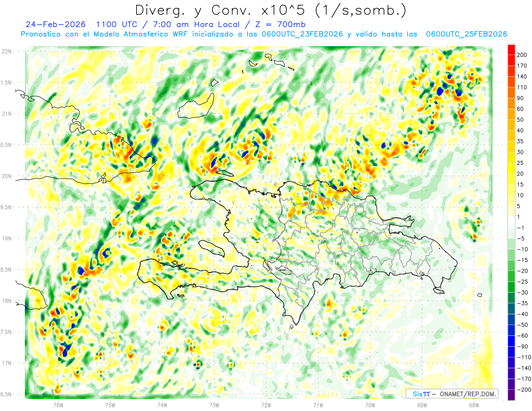Click the '75W' longitude axis label
Viewport: 532px width, 411px height.
110,405
